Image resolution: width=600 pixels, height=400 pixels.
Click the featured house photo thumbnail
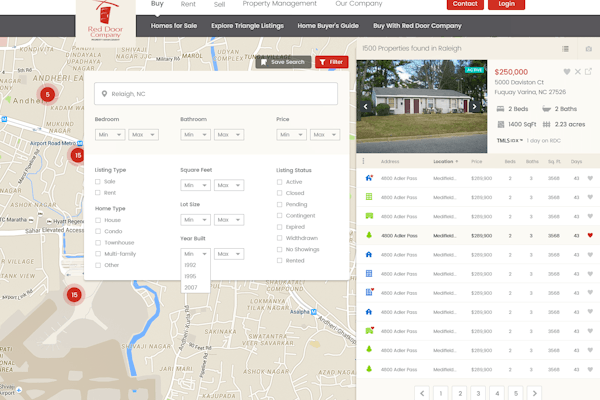coord(422,106)
